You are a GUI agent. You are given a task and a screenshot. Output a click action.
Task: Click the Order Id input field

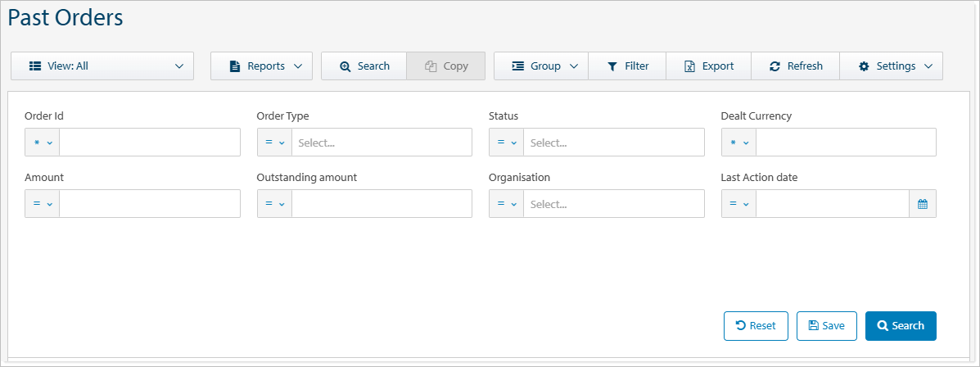150,143
